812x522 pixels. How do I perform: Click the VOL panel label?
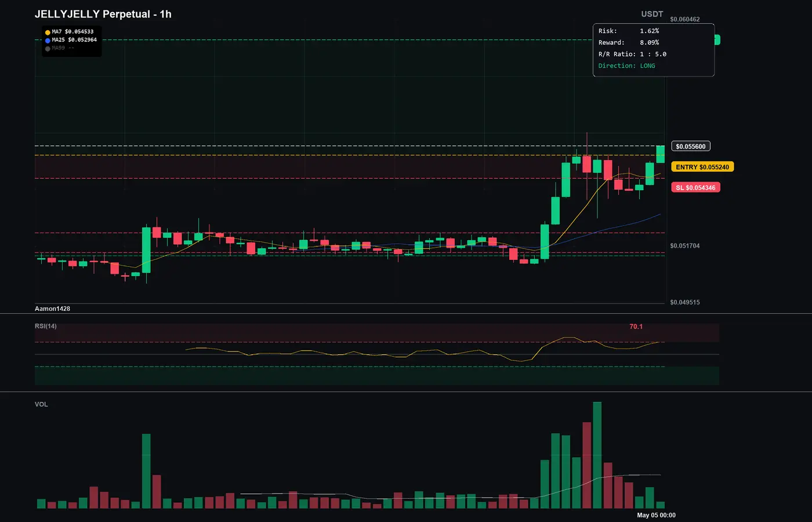(41, 404)
